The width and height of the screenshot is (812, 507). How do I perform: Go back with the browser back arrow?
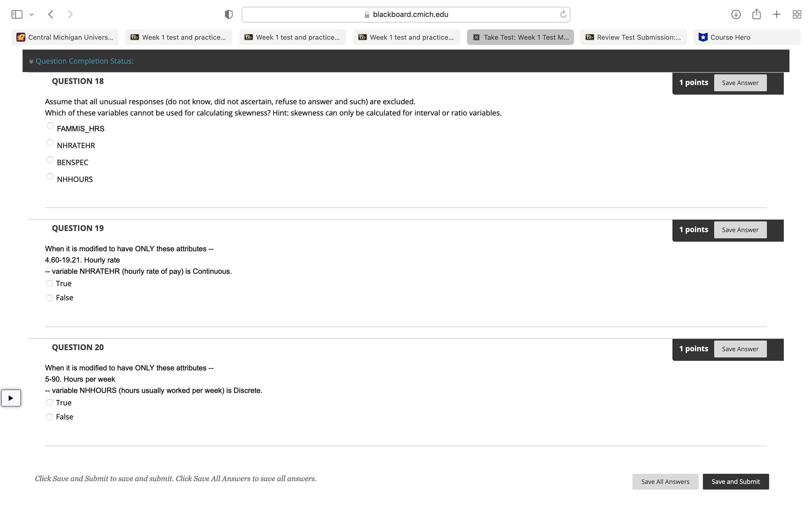point(51,14)
